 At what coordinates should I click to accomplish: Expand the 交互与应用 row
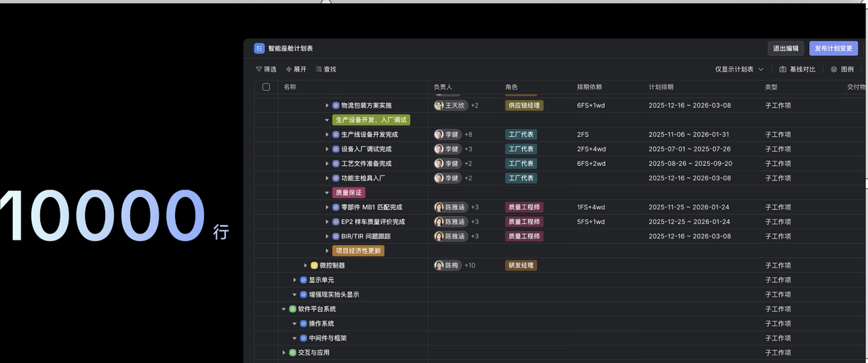click(284, 353)
